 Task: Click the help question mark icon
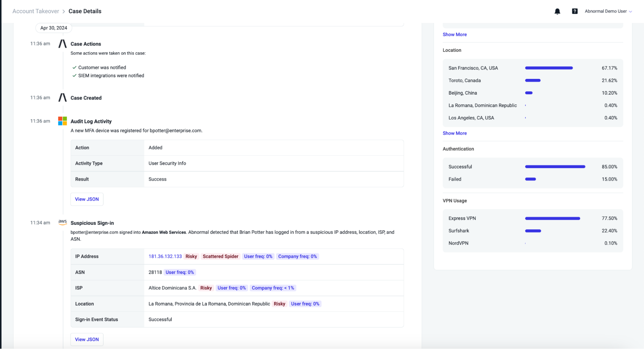tap(575, 11)
